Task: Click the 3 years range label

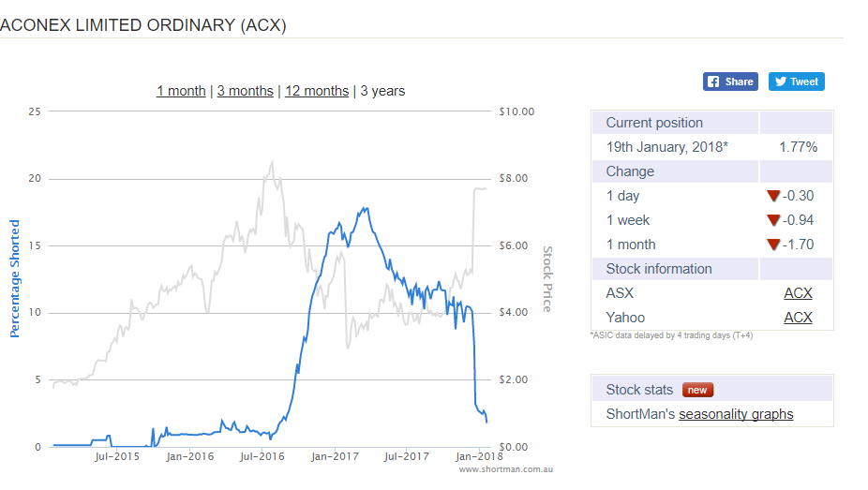Action: [382, 91]
